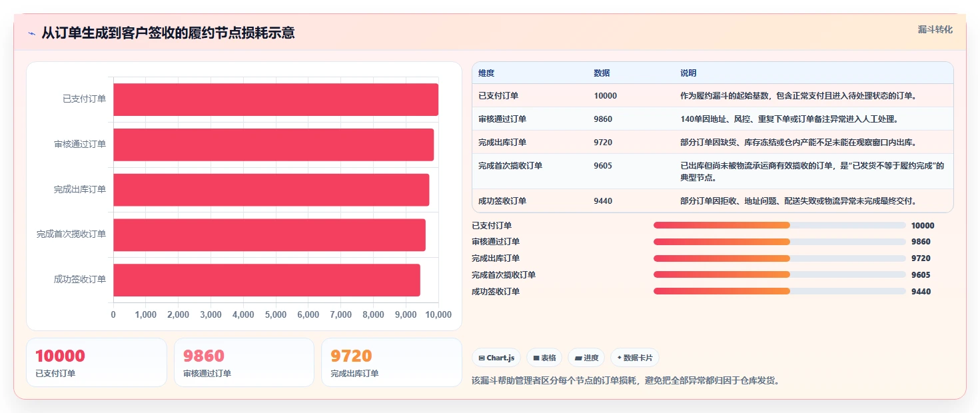Viewport: 980px width, 413px height.
Task: Click the 9605 value beside progress bar
Action: point(921,275)
